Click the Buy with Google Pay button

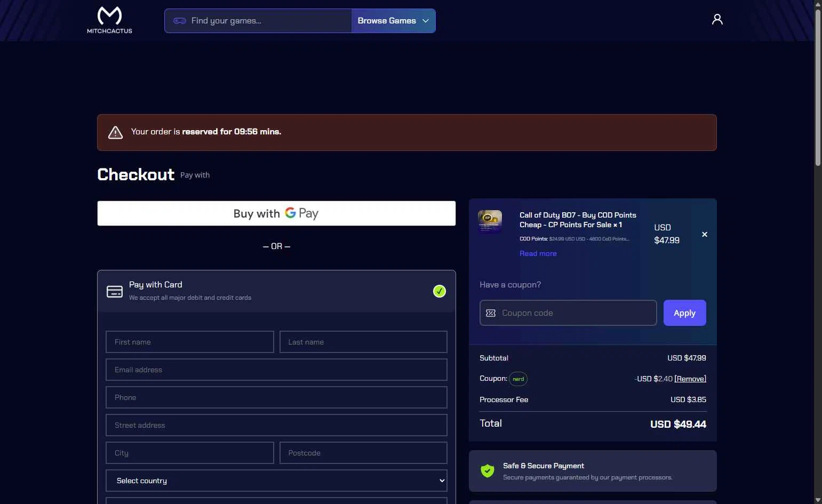(x=276, y=213)
